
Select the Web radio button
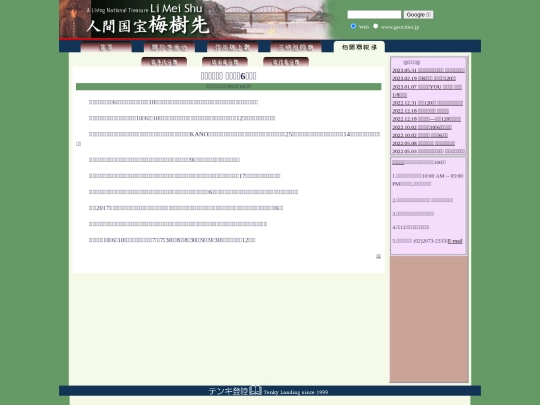pos(353,26)
